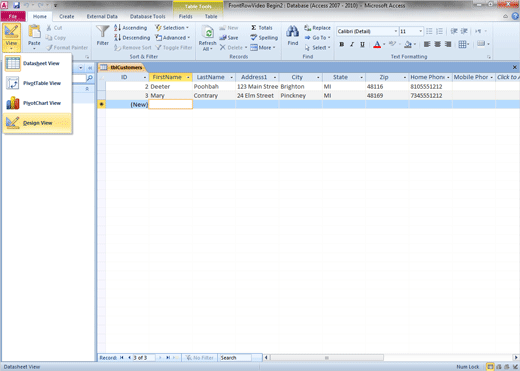Click the cell containing Pinckney
Image resolution: width=520 pixels, height=371 pixels.
pyautogui.click(x=300, y=96)
